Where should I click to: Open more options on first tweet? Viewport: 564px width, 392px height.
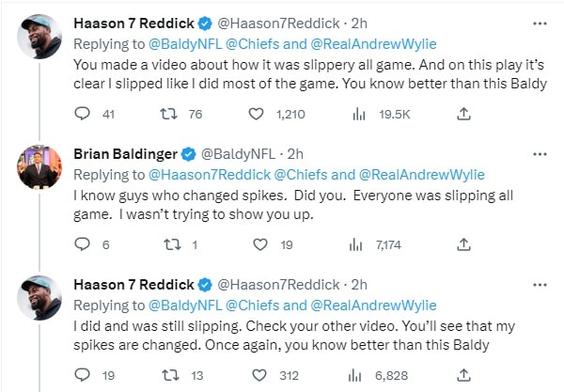click(x=539, y=24)
